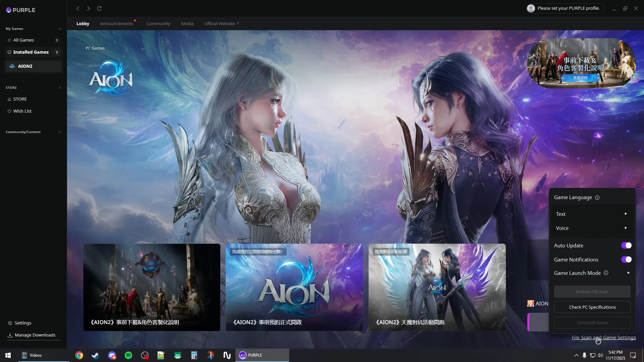
Task: Click the All Games grid icon
Action: point(9,40)
